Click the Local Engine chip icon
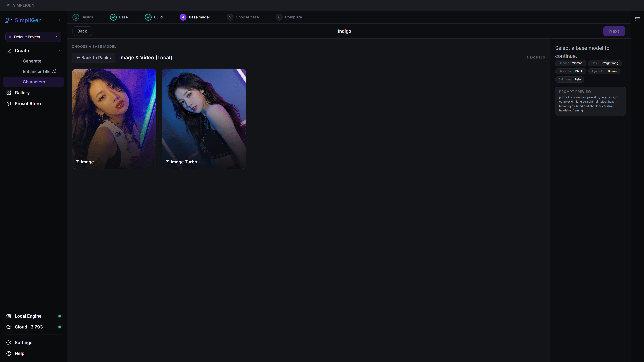 (x=9, y=316)
